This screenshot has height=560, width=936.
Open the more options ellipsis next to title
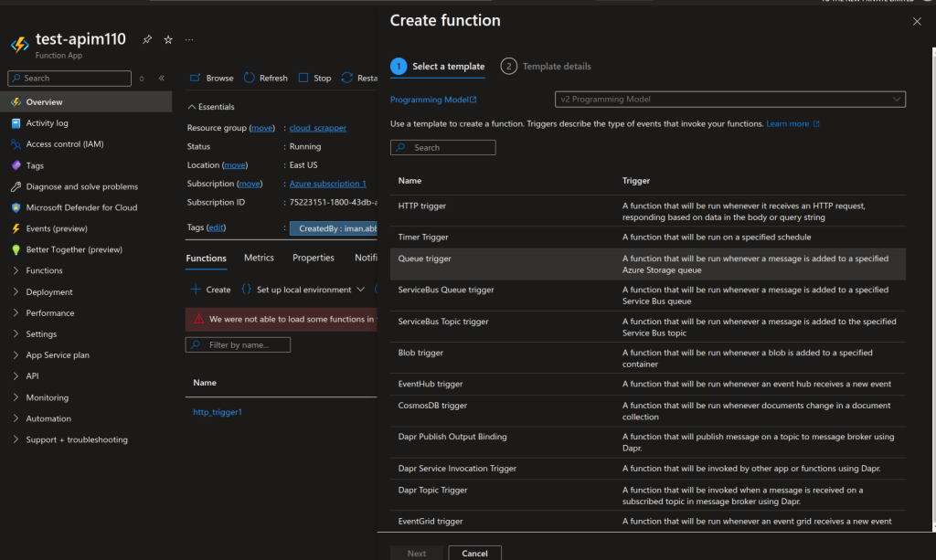coord(189,39)
